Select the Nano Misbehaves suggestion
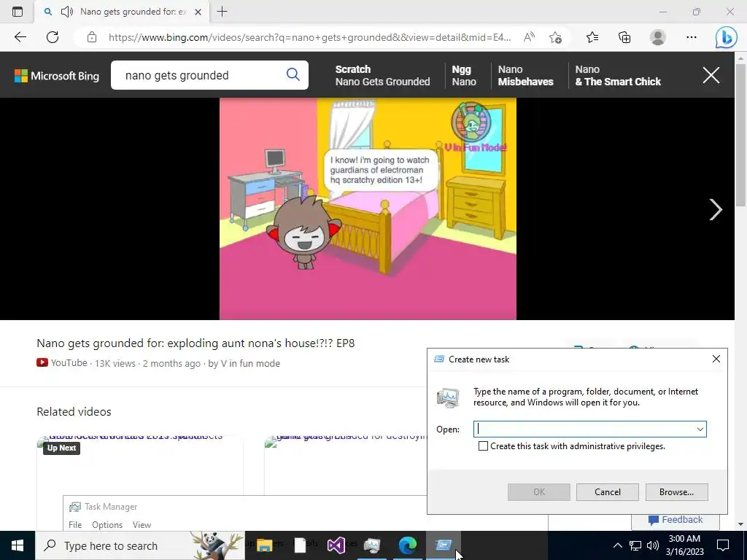 tap(525, 75)
